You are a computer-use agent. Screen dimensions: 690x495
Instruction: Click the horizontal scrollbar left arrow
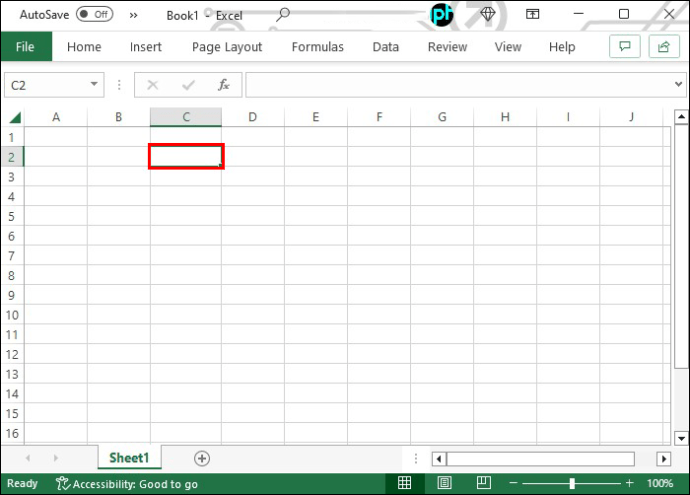coord(439,459)
